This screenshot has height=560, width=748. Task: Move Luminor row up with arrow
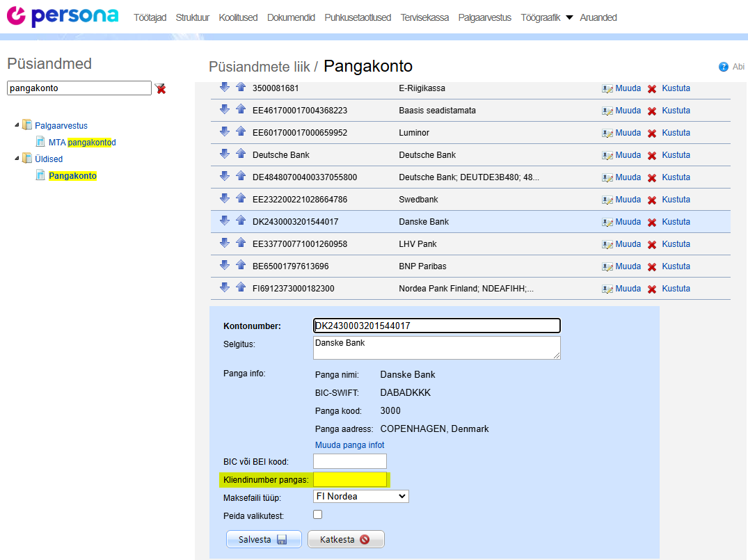point(241,131)
